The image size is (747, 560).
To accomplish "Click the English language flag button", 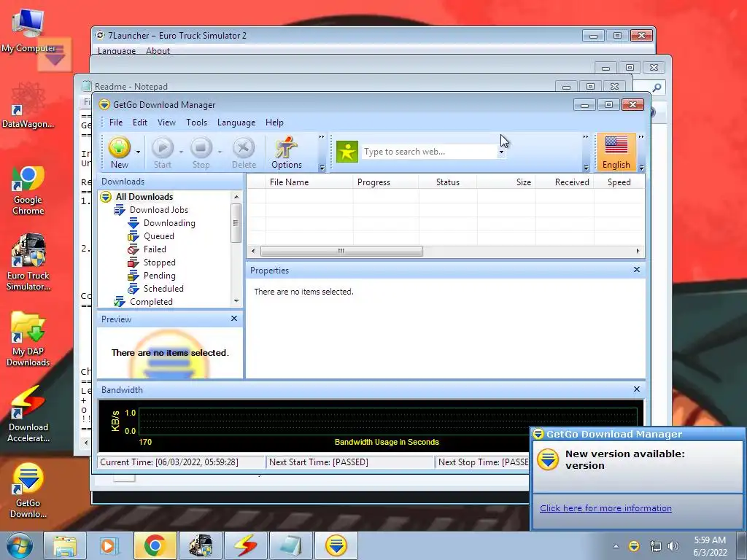I will click(x=616, y=152).
